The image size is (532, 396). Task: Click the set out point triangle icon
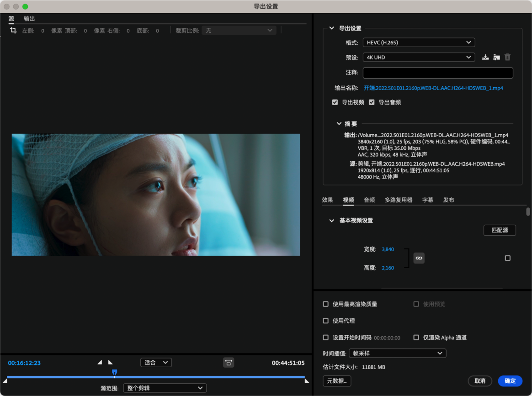pos(110,363)
